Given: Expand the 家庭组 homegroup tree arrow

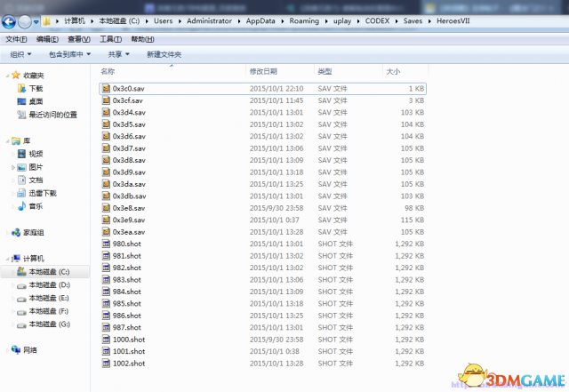Looking at the screenshot, I should pos(8,233).
